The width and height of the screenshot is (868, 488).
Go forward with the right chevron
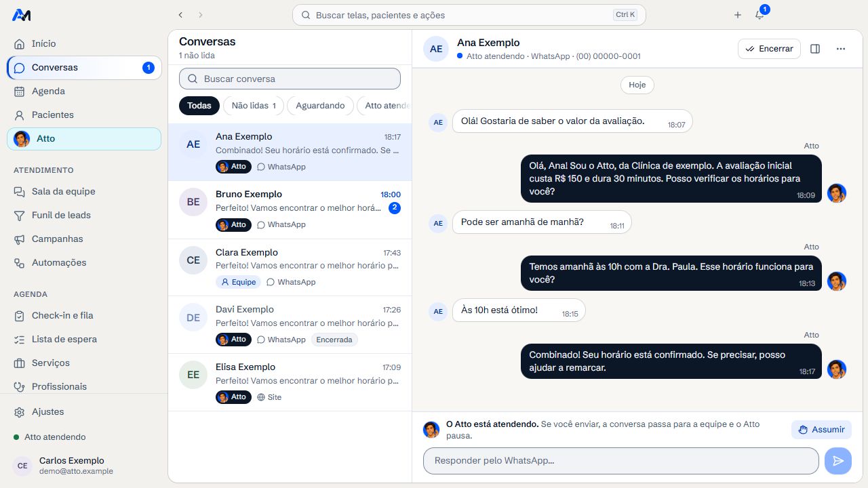(x=201, y=15)
